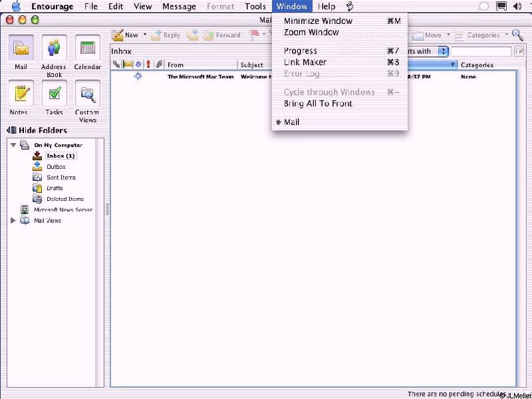
Task: Open the Apple menu
Action: click(16, 6)
